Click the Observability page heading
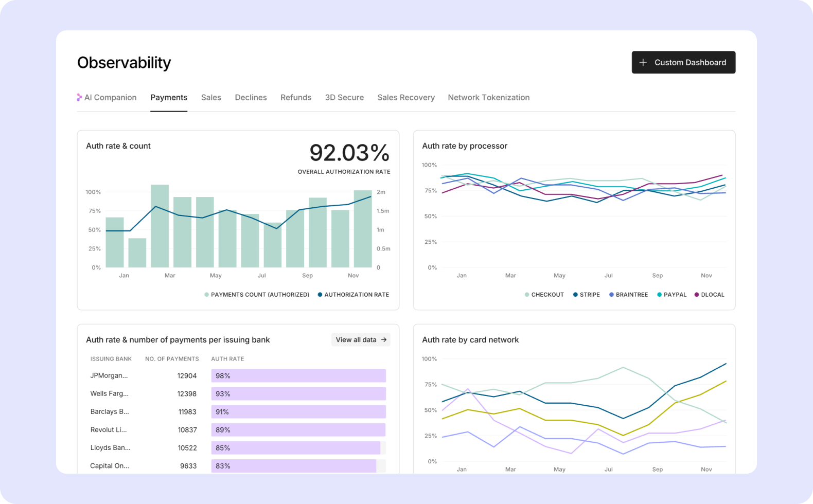 pos(124,63)
